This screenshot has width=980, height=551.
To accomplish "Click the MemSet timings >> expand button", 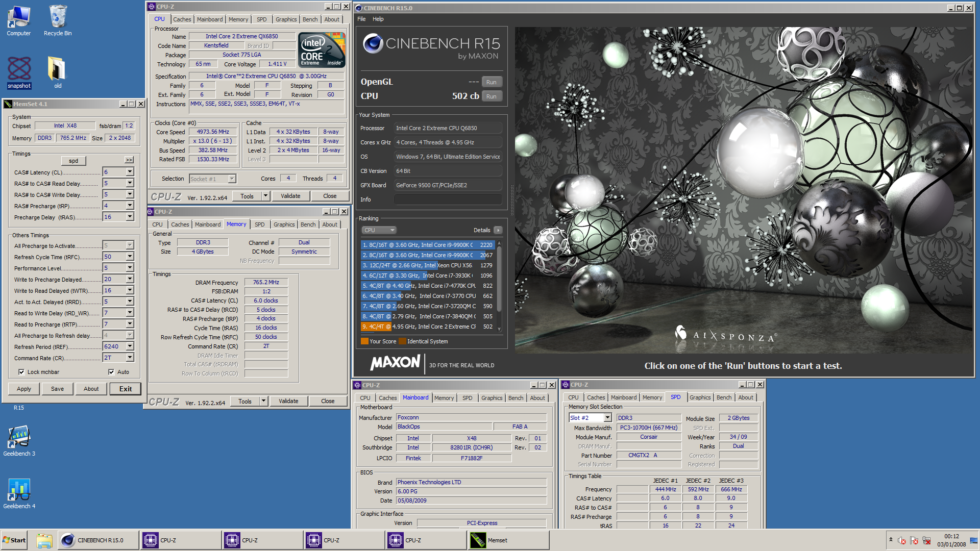I will 129,160.
